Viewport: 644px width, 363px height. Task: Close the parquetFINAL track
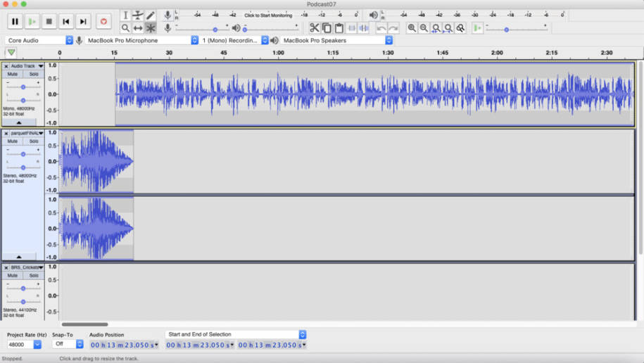[6, 133]
